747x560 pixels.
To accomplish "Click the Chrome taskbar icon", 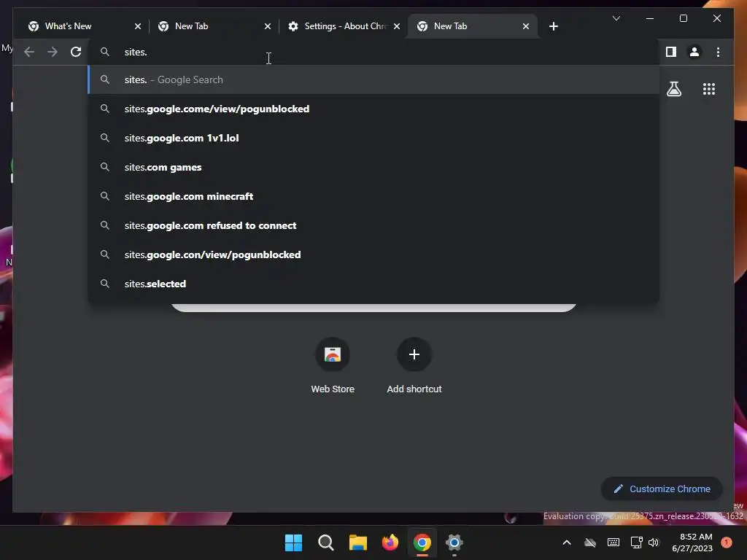I will 422,542.
